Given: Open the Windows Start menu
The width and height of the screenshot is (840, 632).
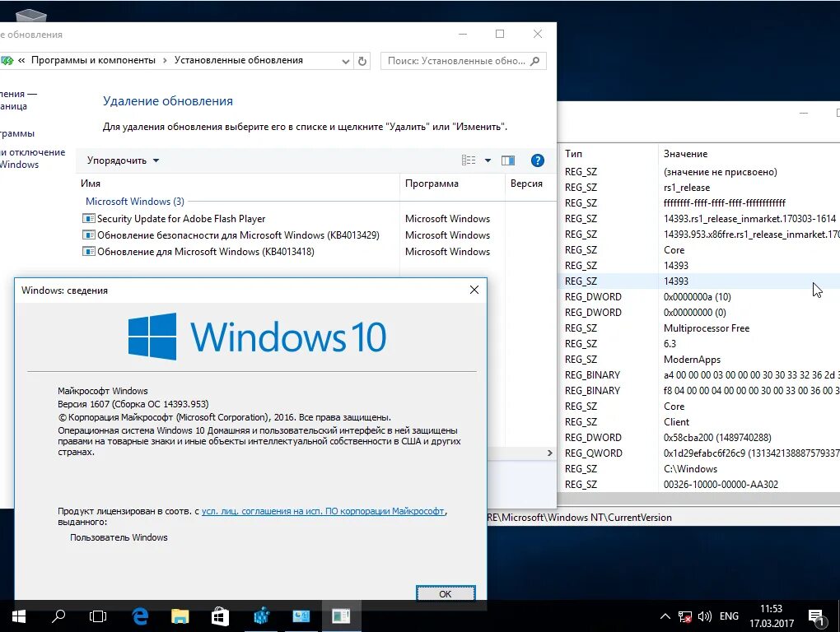Looking at the screenshot, I should (19, 616).
